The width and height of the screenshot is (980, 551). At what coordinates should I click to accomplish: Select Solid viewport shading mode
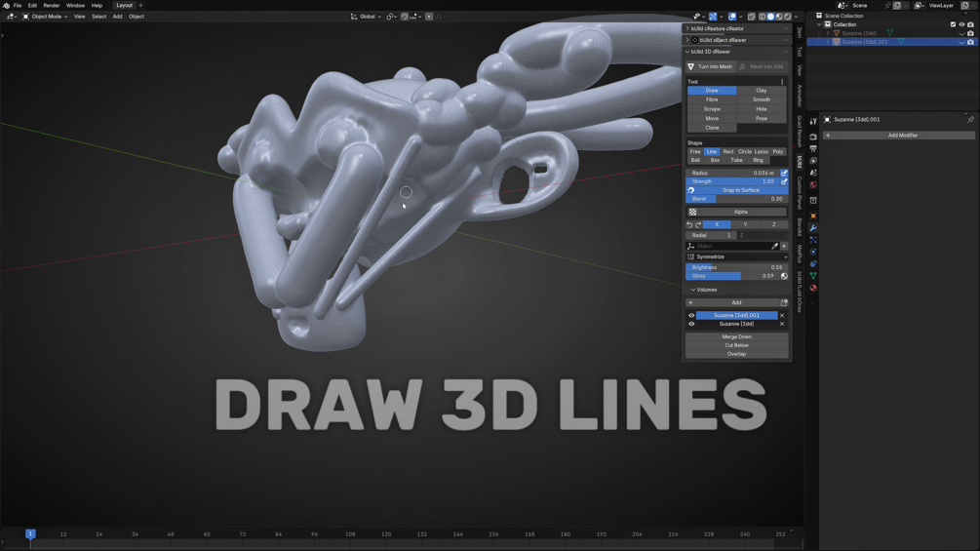click(770, 17)
